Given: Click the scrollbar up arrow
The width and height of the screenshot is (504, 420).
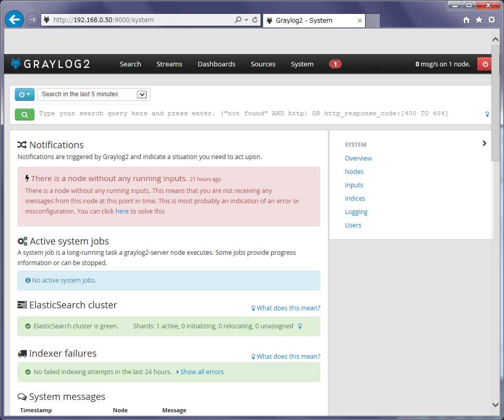Looking at the screenshot, I should point(495,39).
